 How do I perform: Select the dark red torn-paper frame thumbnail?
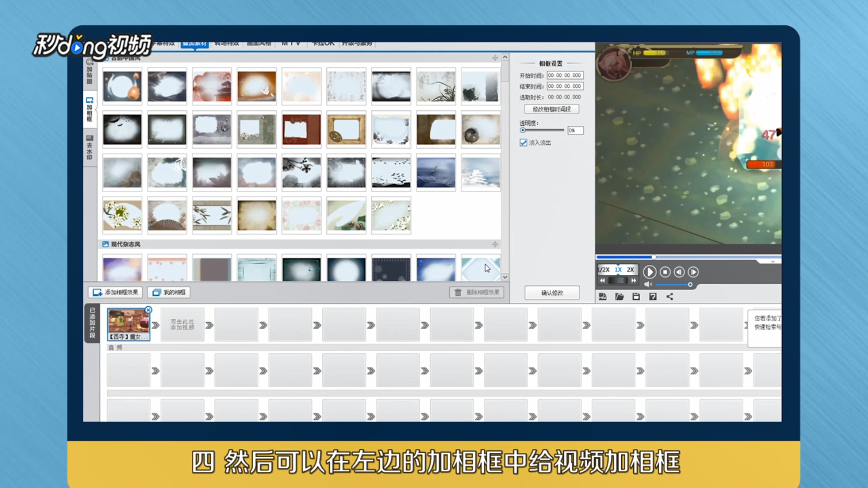coord(301,129)
